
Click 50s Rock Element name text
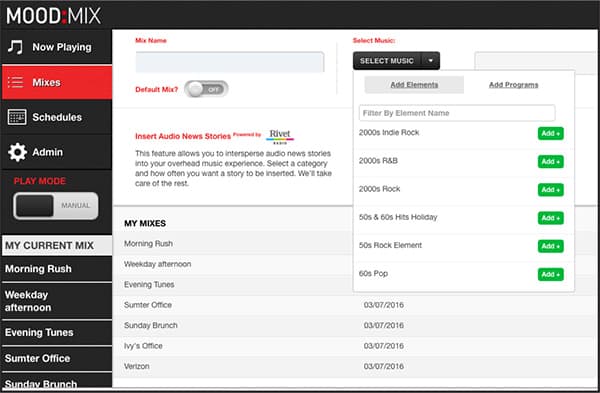[390, 245]
